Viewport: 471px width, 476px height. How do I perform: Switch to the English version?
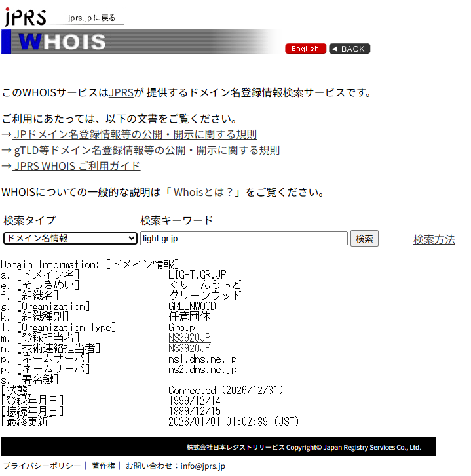tap(305, 49)
